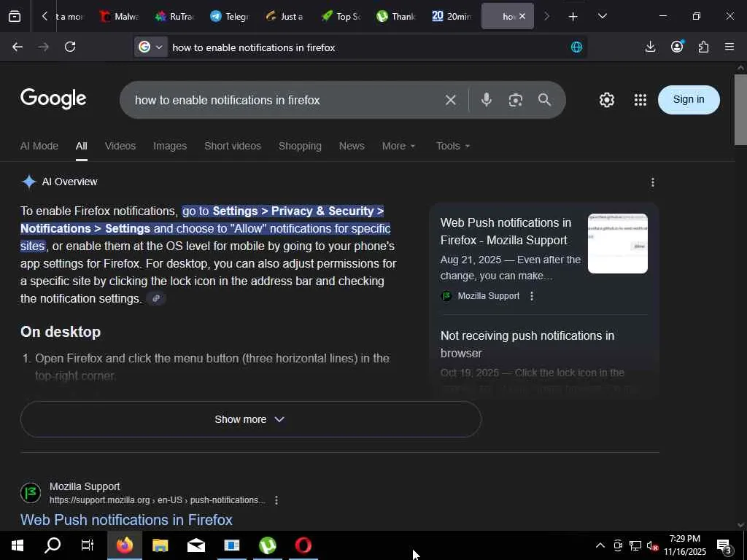Open the search engine selector dropdown

click(x=150, y=47)
